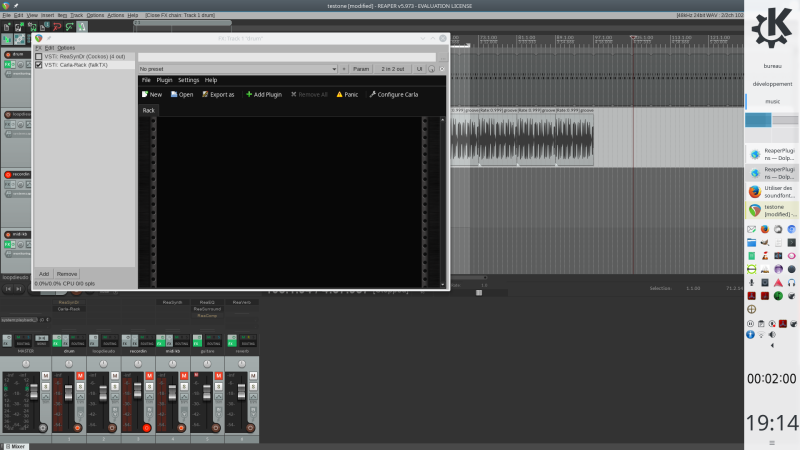Mute the reverb channel in the mixer
The image size is (800, 450).
[x=253, y=376]
